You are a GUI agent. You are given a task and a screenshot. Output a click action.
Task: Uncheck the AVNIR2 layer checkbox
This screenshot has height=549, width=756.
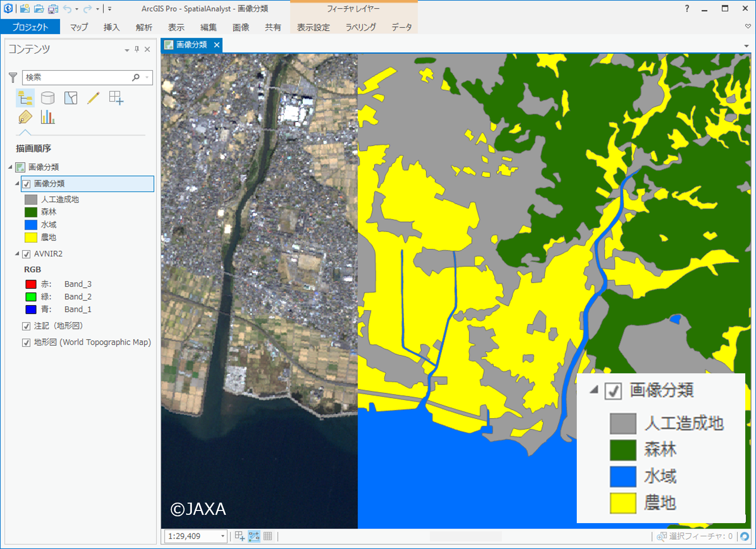pos(26,254)
